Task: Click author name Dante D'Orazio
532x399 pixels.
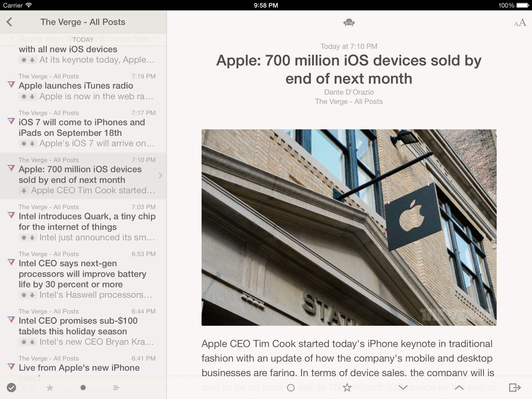Action: point(349,92)
